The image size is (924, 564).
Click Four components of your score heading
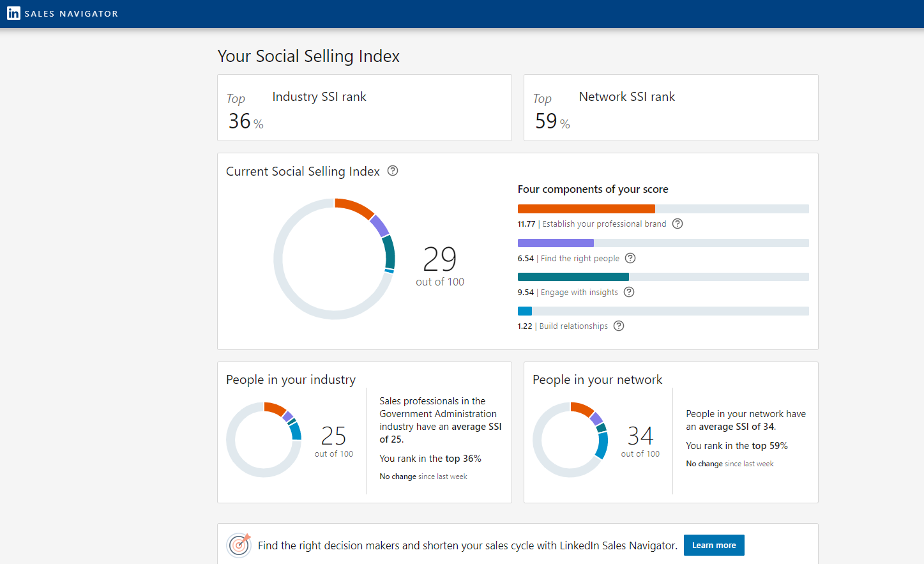coord(593,189)
